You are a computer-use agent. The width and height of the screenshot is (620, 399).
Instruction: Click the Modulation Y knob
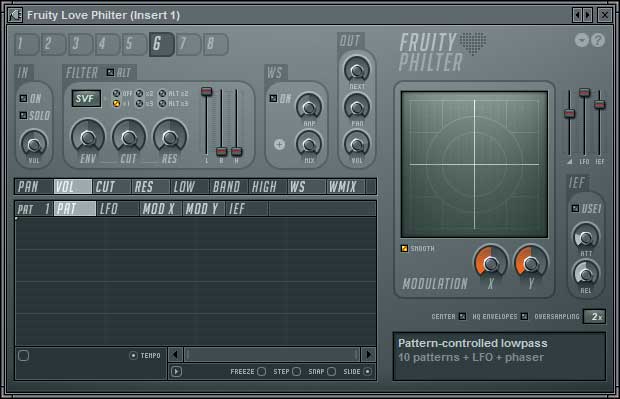[531, 262]
